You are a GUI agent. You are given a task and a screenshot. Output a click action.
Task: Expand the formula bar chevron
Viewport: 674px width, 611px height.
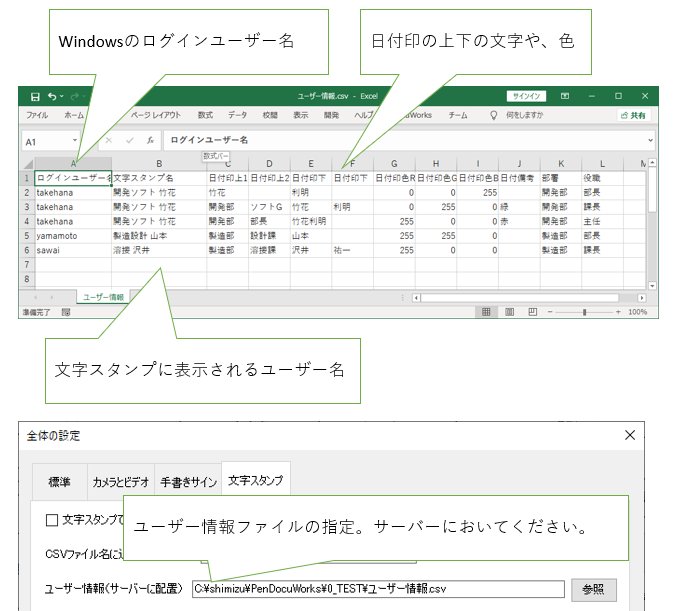click(650, 140)
